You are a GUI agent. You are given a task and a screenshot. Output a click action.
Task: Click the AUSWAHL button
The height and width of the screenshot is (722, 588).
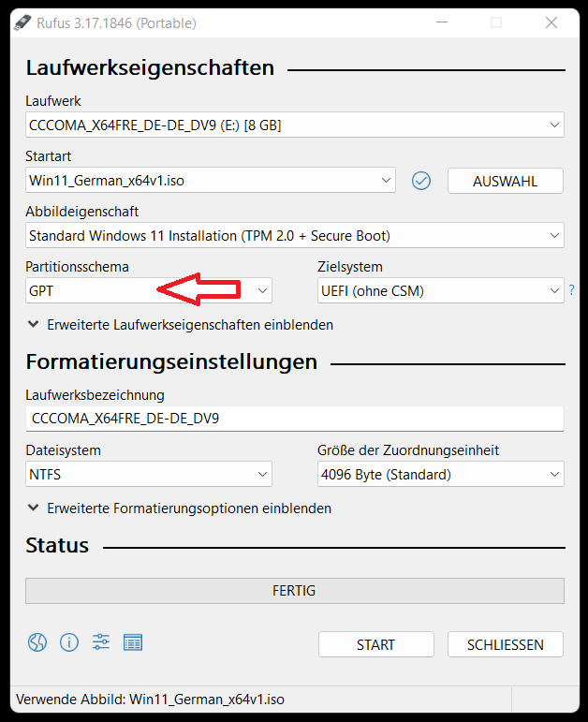coord(505,181)
